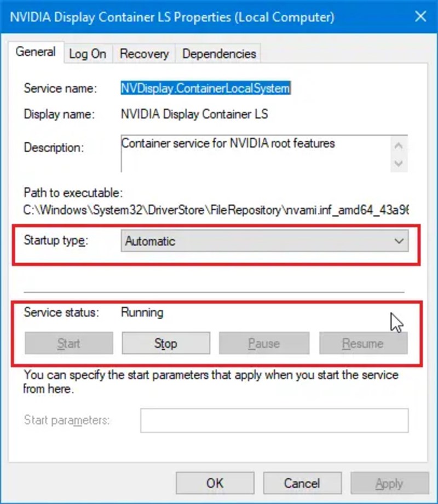
Task: Open the Recovery tab
Action: [x=143, y=54]
